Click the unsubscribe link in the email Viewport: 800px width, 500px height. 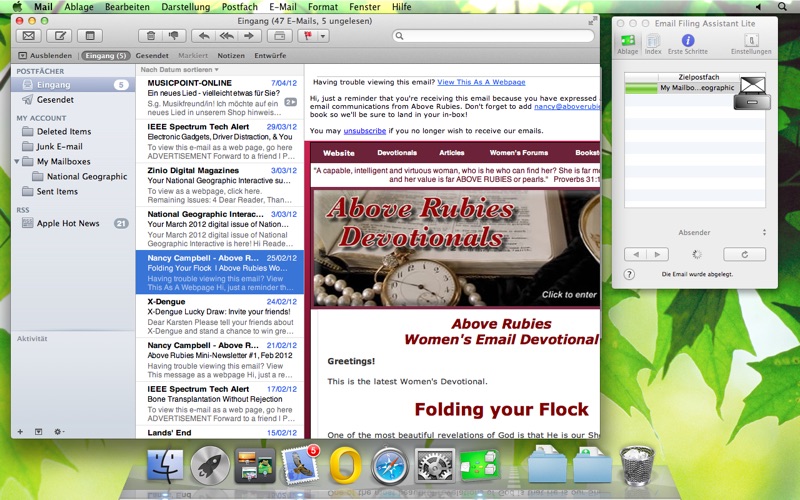click(364, 131)
